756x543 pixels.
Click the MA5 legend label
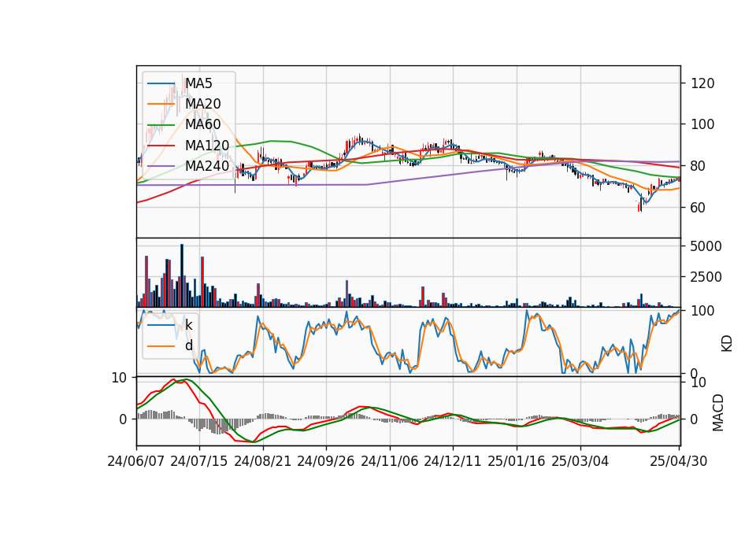click(x=198, y=83)
